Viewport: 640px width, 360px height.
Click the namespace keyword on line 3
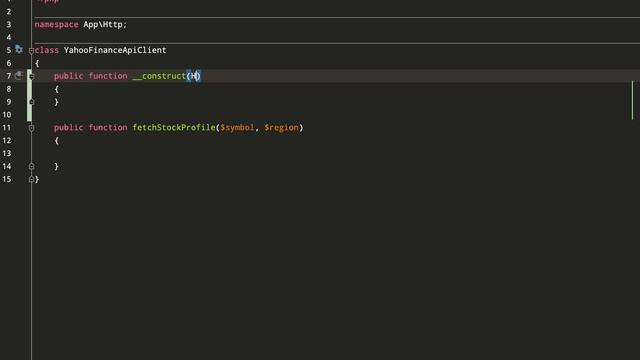coord(56,24)
